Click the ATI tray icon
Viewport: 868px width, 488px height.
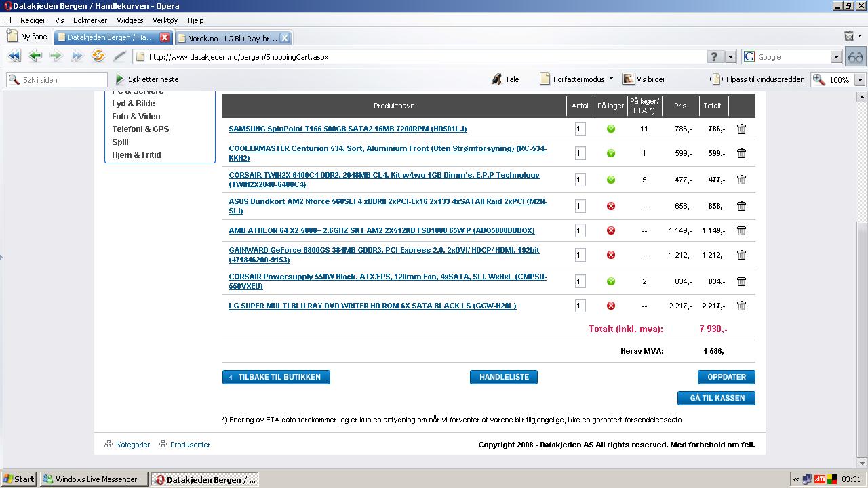(820, 479)
